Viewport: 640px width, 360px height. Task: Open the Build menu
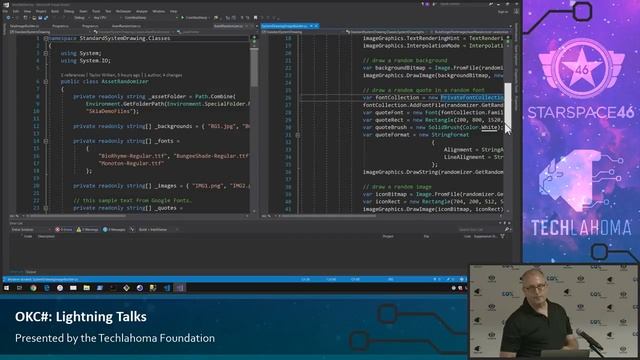(x=55, y=11)
